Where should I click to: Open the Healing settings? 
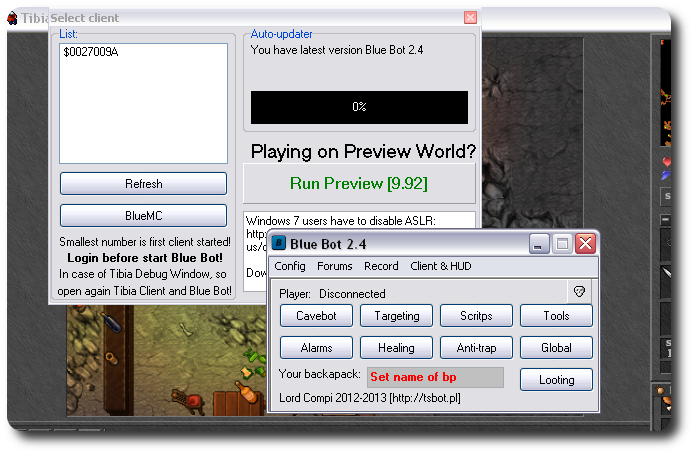click(x=396, y=348)
